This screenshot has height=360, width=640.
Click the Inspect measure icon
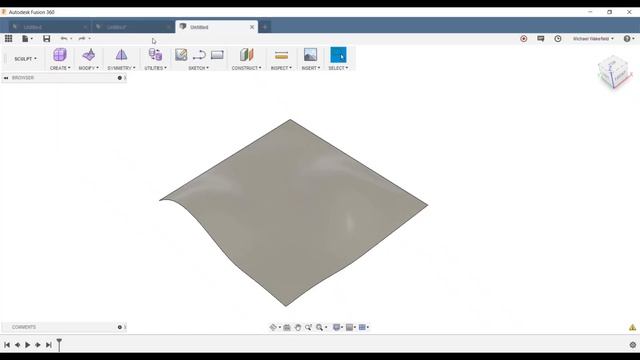tap(281, 55)
